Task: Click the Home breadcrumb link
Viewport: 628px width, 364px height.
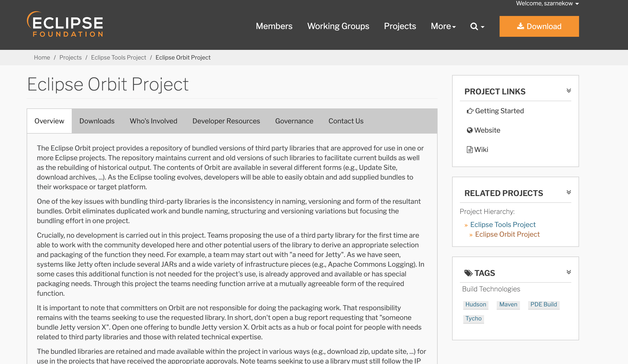Action: 42,58
